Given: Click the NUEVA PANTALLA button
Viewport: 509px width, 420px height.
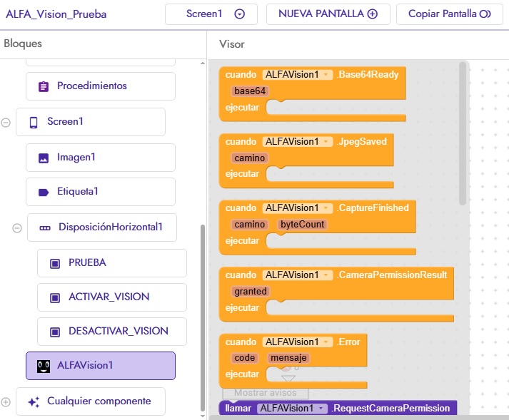Looking at the screenshot, I should [328, 14].
